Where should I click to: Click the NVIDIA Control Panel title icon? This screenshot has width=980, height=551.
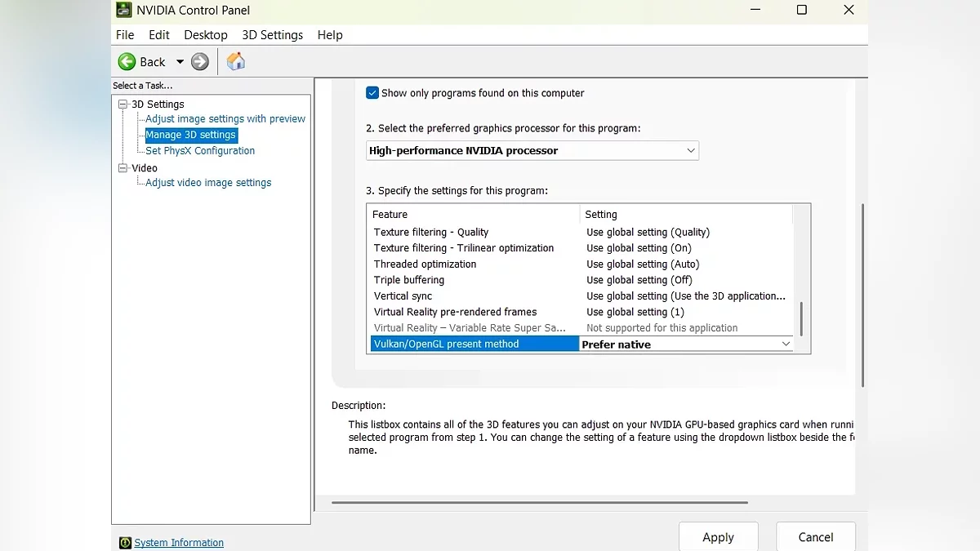point(123,10)
